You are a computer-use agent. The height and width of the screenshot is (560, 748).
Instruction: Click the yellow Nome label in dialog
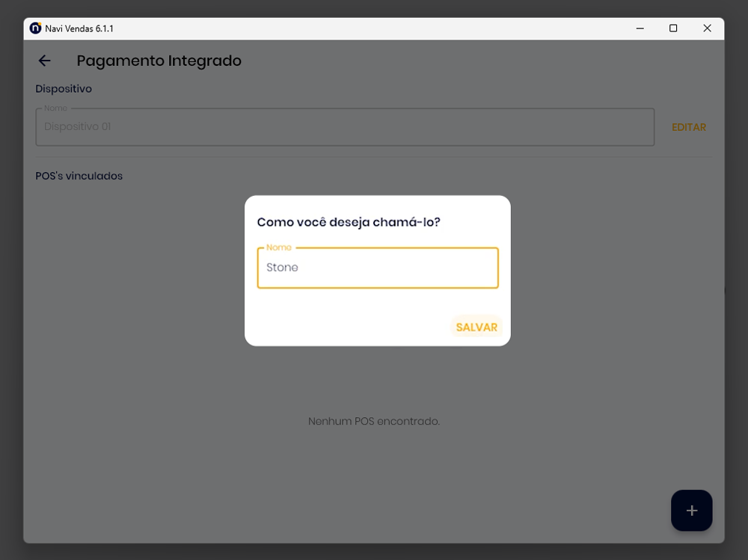pos(279,247)
